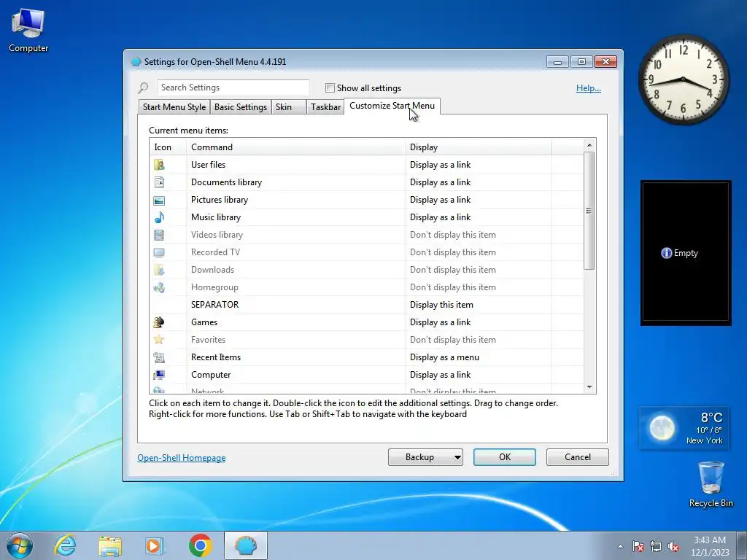Select the Computer command text

pos(211,375)
